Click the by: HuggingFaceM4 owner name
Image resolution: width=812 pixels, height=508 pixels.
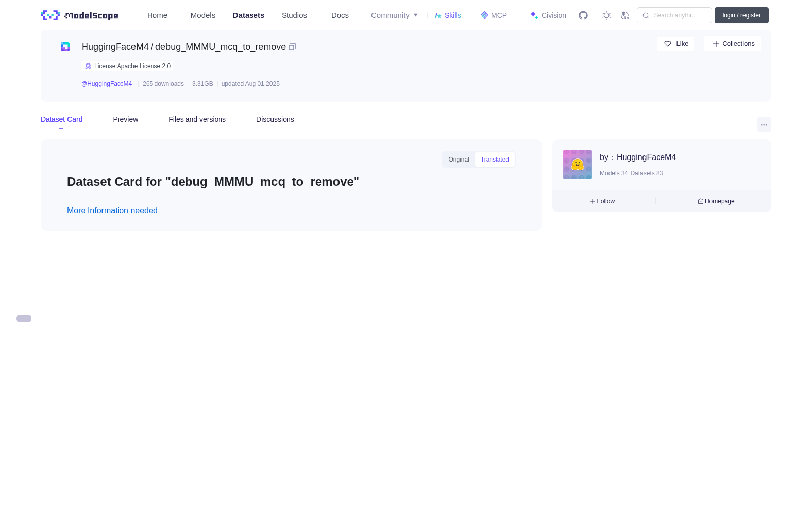[x=638, y=157]
